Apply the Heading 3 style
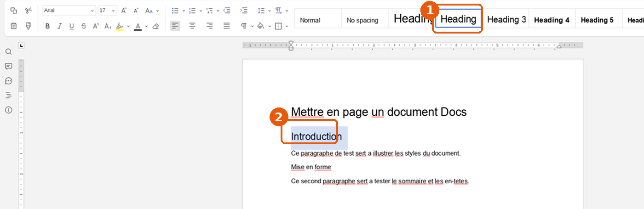The height and width of the screenshot is (209, 644). 506,18
